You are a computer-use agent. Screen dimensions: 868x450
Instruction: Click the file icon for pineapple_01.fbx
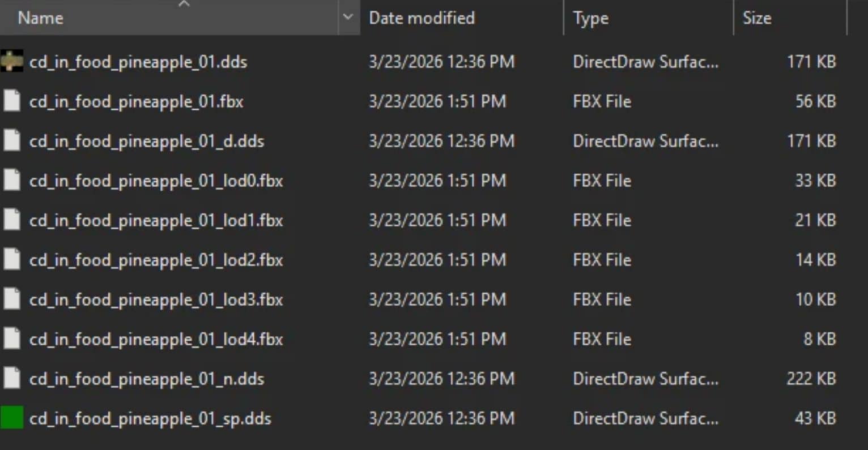pyautogui.click(x=12, y=101)
